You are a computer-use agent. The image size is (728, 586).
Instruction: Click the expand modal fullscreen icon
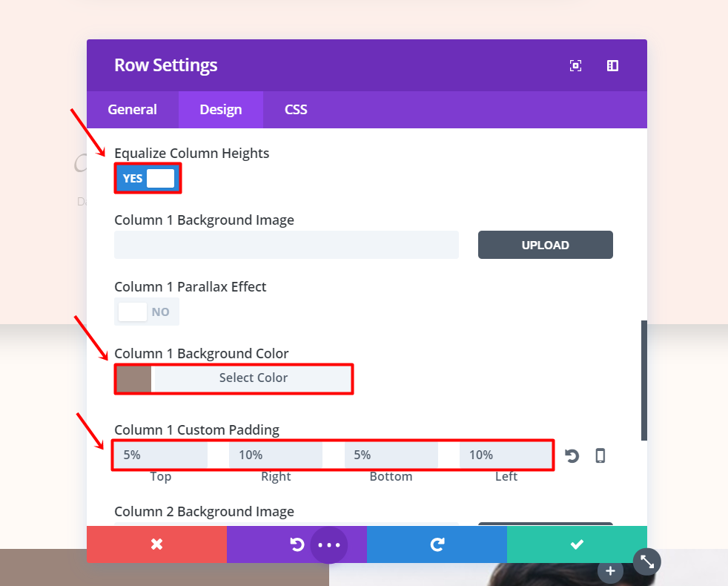click(x=575, y=65)
